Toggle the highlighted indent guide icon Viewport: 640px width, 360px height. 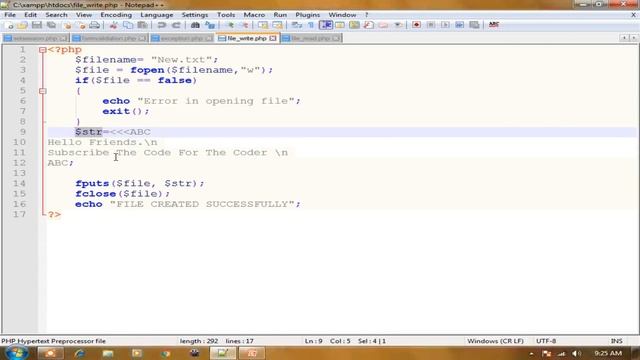[x=326, y=25]
